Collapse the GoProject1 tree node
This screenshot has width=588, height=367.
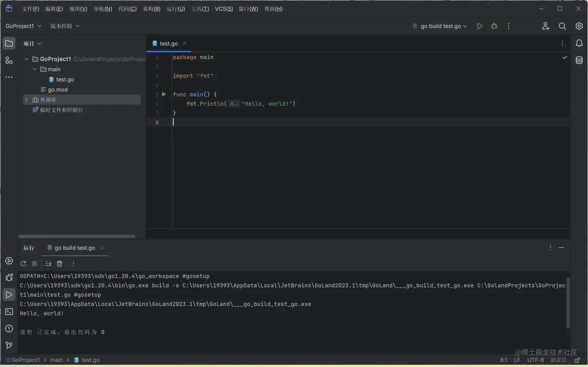(x=26, y=59)
